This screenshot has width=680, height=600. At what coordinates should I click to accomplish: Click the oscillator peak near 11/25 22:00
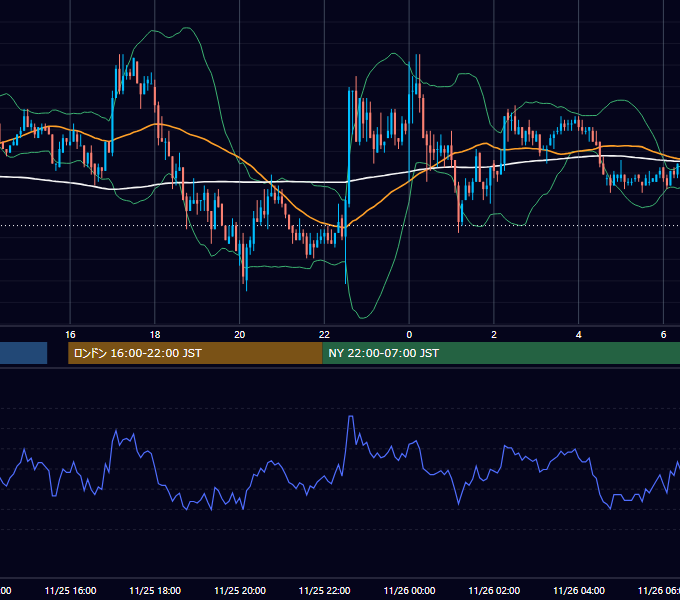(350, 417)
